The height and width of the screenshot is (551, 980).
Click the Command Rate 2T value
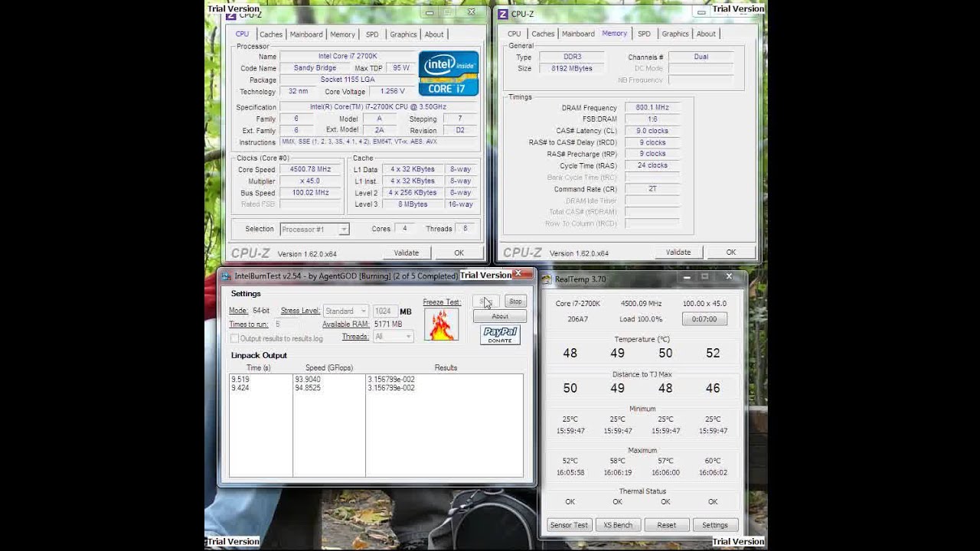tap(652, 189)
